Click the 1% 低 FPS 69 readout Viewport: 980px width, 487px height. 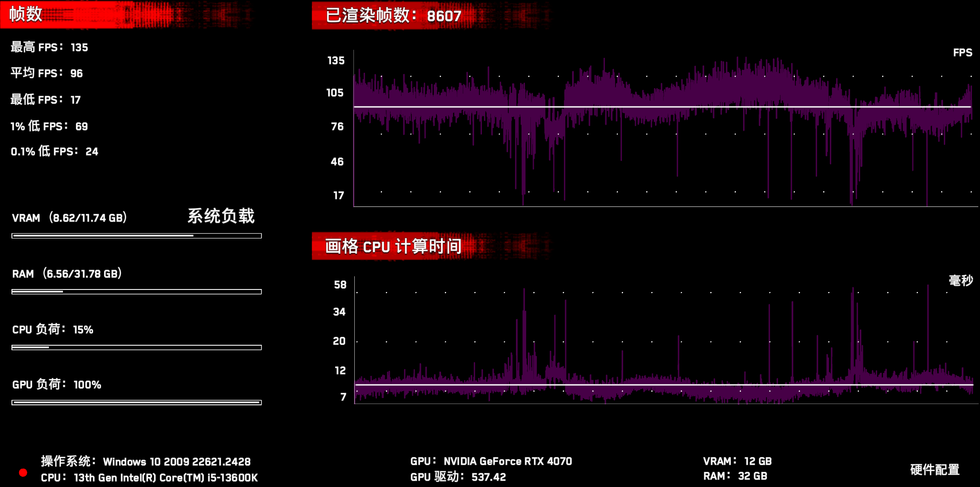[49, 126]
